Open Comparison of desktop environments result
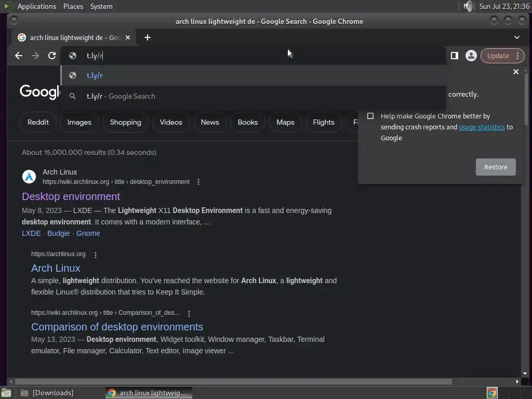Viewport: 532px width, 399px height. click(117, 327)
